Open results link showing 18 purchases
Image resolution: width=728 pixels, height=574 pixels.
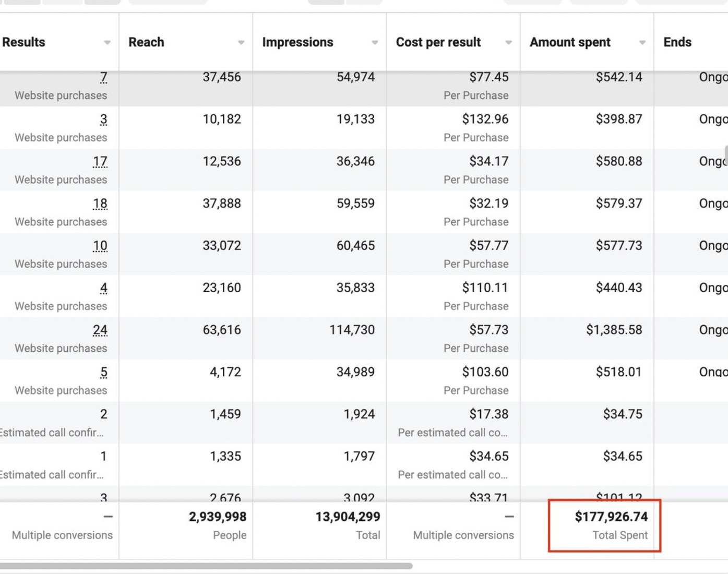click(x=100, y=204)
